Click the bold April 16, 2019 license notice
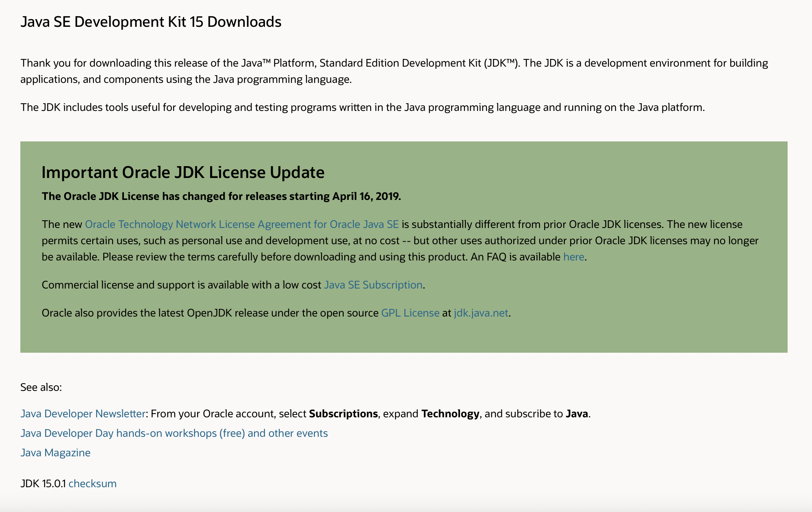Screen dimensions: 812x512 point(221,196)
